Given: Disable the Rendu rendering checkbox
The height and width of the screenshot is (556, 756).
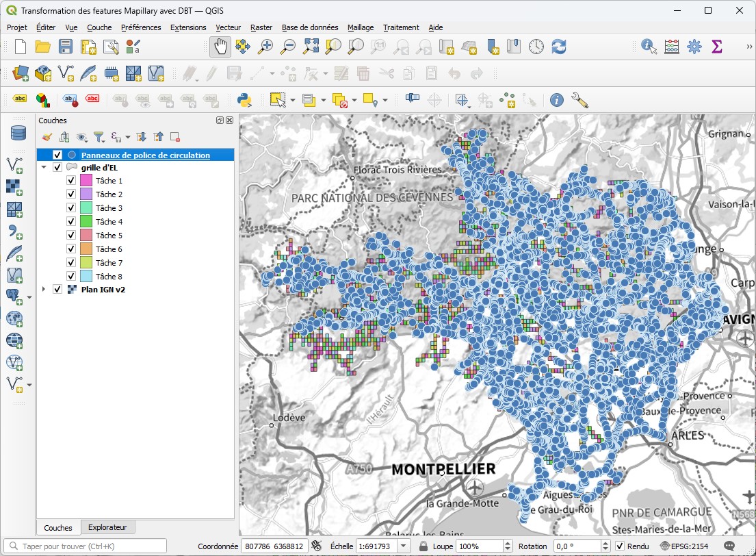Looking at the screenshot, I should pos(620,546).
